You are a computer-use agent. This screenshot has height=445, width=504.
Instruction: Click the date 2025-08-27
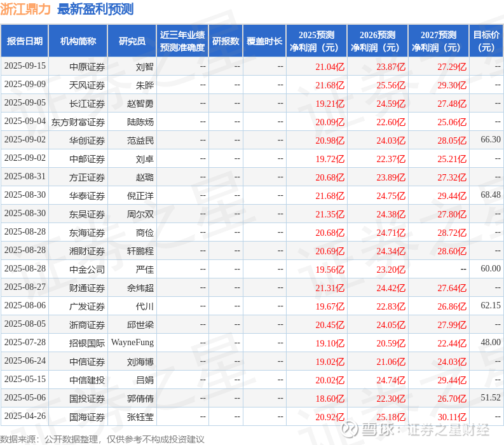25,287
